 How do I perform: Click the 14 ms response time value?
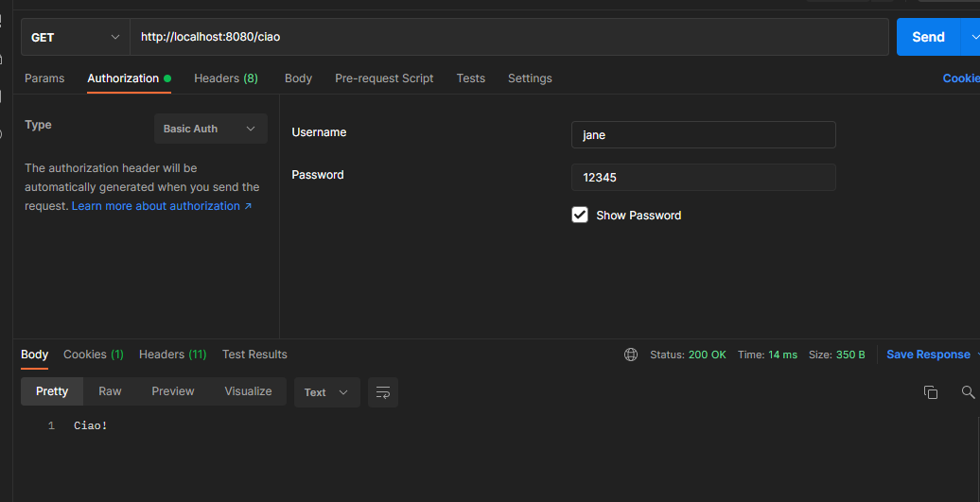[782, 355]
